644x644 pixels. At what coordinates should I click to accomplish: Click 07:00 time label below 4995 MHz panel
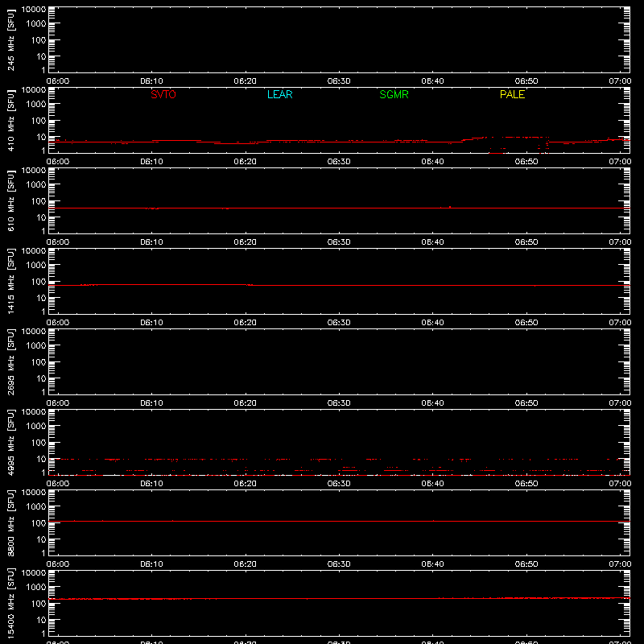pyautogui.click(x=620, y=484)
